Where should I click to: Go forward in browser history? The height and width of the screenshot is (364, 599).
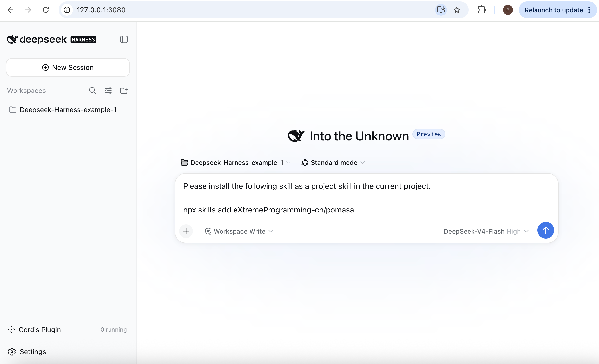tap(28, 10)
